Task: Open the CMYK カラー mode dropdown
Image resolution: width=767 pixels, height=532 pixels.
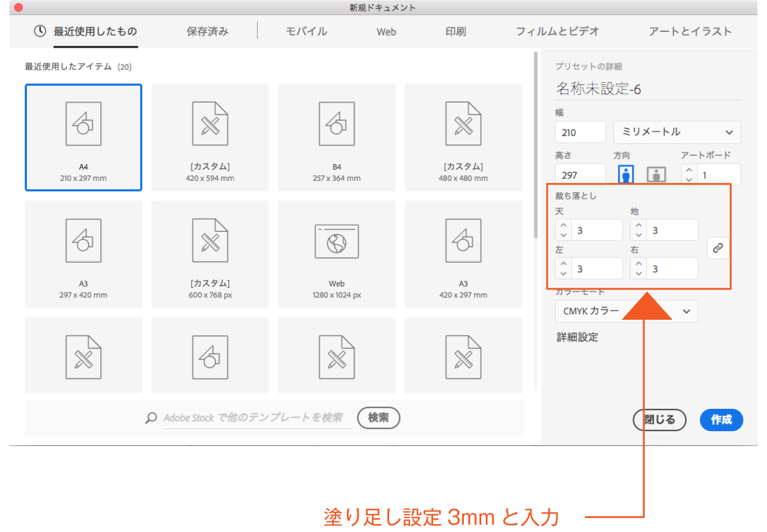Action: 626,311
